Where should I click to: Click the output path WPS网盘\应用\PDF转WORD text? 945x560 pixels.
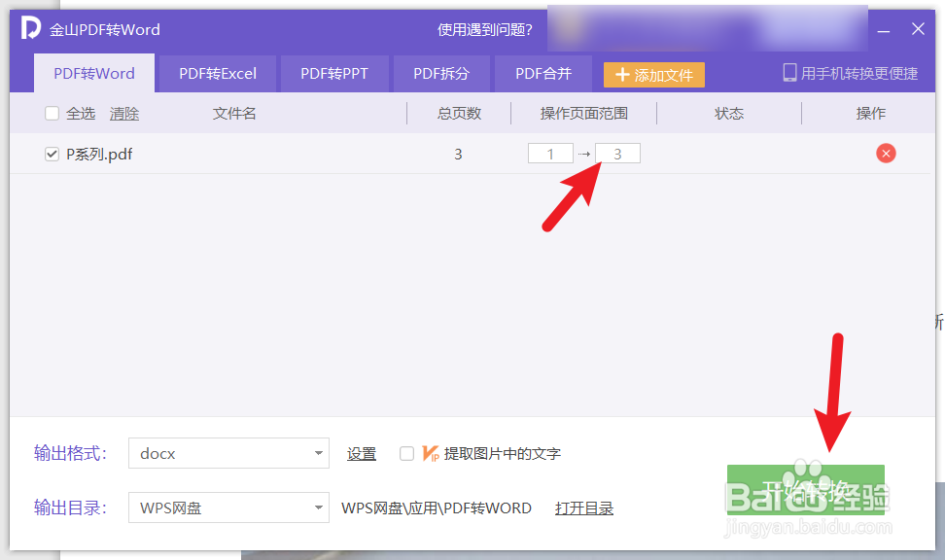coord(437,508)
